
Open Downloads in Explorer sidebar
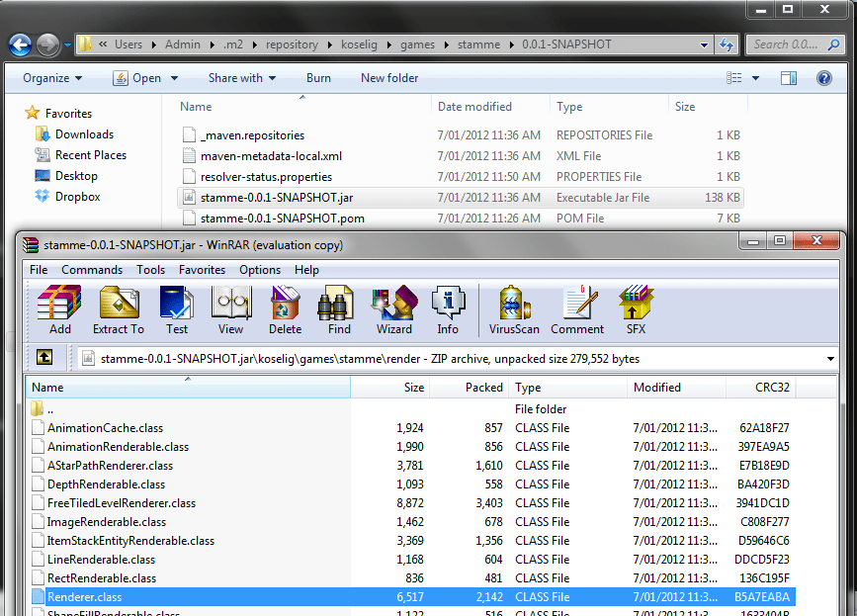tap(84, 134)
